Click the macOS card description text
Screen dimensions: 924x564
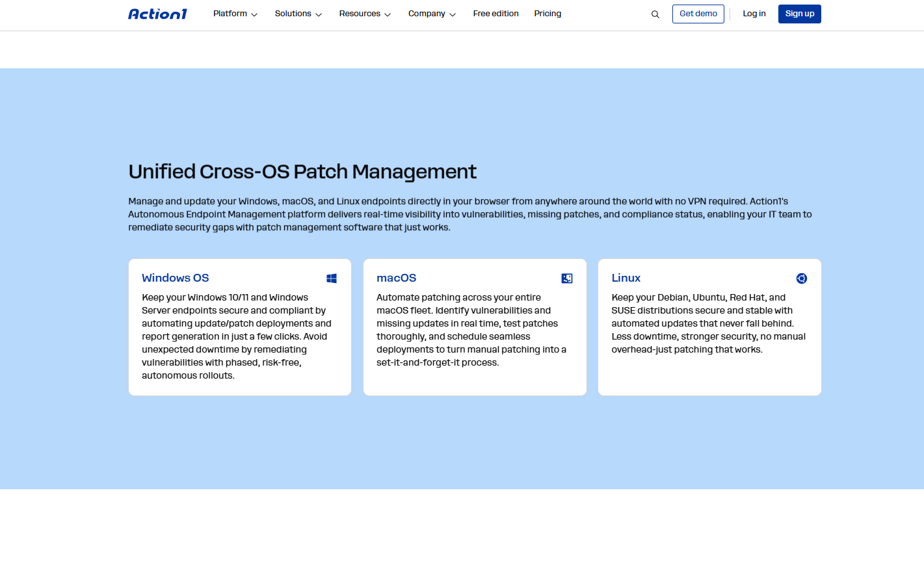pyautogui.click(x=471, y=330)
